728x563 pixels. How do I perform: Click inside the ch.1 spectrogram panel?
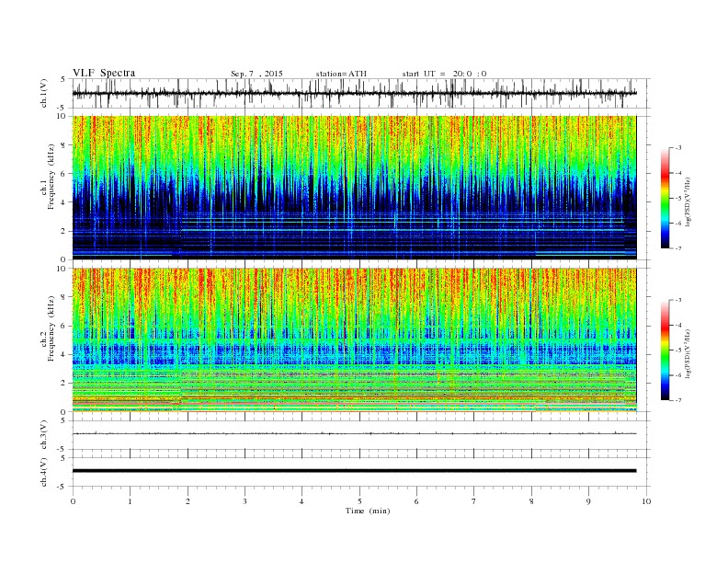[354, 188]
